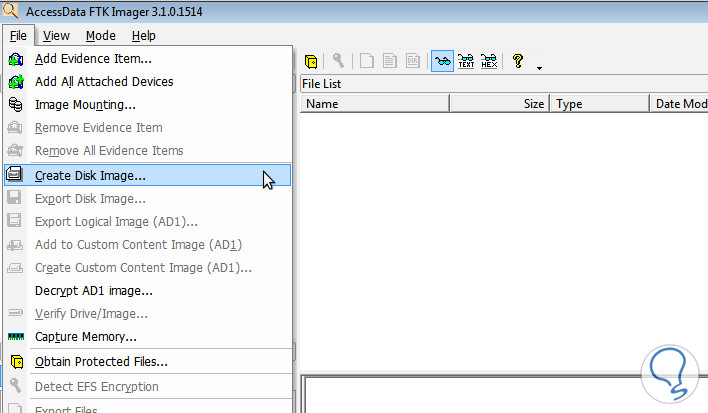Click the Detect EFS Encryption key icon in menu
This screenshot has width=708, height=413.
pyautogui.click(x=15, y=385)
